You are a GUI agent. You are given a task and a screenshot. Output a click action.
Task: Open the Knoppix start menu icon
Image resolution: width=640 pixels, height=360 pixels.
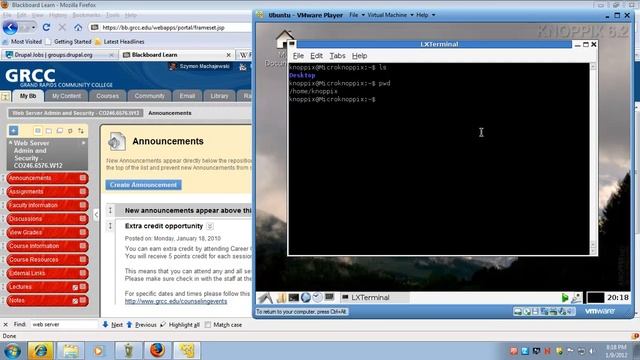tap(265, 298)
